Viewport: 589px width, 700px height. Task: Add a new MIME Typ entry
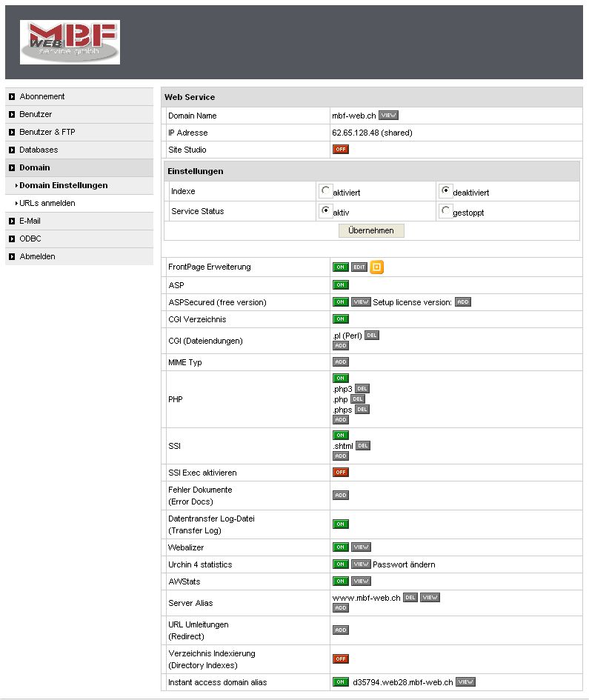[340, 362]
